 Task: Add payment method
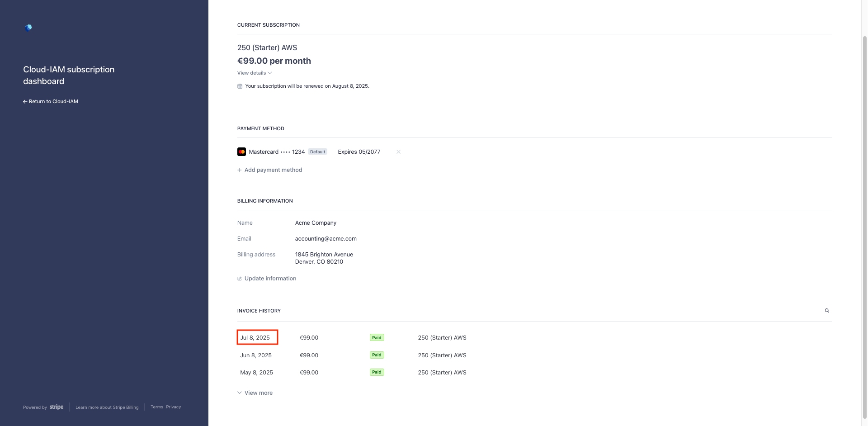click(270, 170)
